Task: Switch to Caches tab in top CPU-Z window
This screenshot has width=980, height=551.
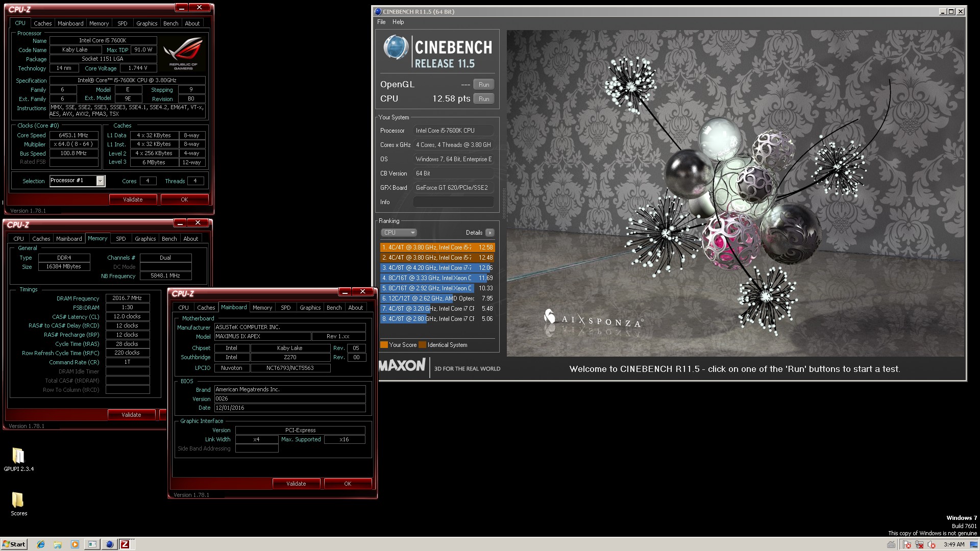Action: pyautogui.click(x=43, y=23)
